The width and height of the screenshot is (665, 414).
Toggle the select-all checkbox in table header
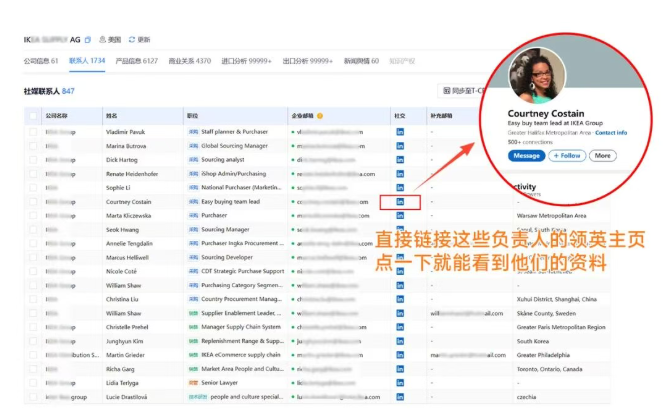(33, 116)
